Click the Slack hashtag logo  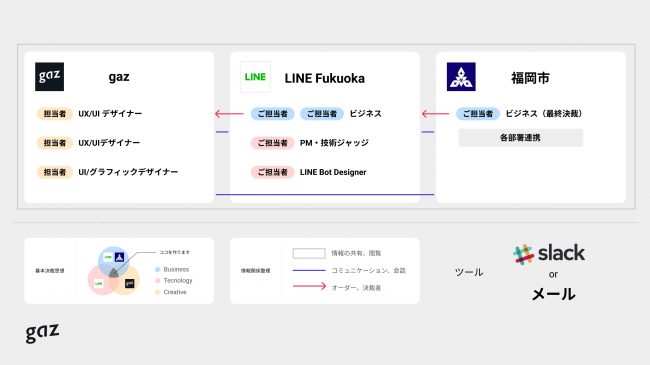coord(523,254)
